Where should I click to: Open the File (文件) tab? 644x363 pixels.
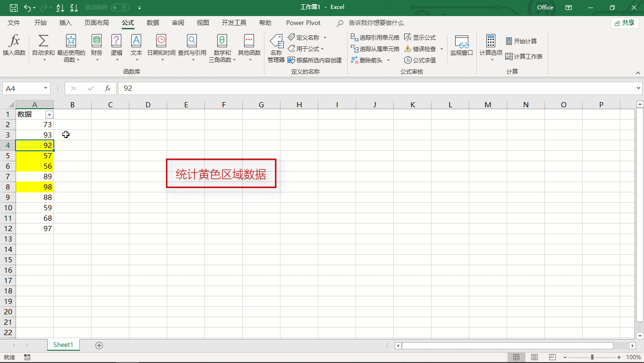click(x=14, y=23)
